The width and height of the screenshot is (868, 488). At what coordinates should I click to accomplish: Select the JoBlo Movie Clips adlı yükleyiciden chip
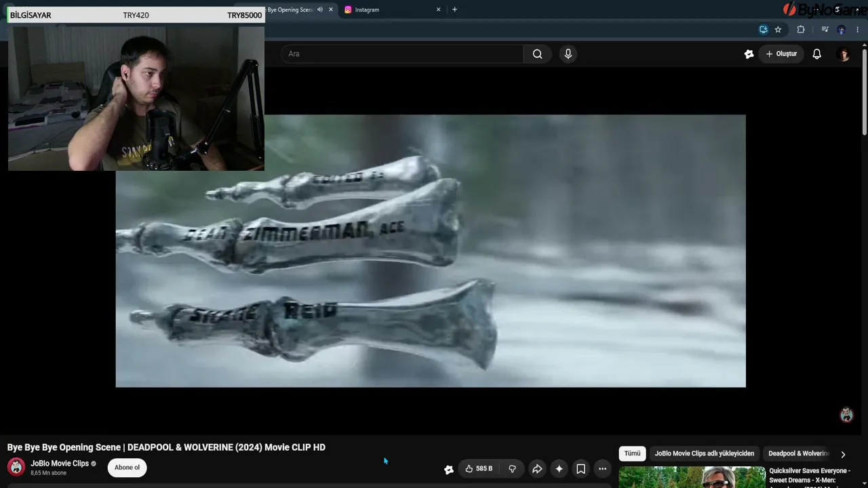click(704, 453)
